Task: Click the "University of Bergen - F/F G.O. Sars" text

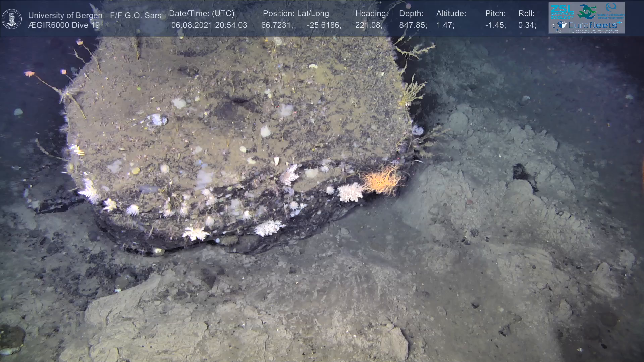Action: 95,15
